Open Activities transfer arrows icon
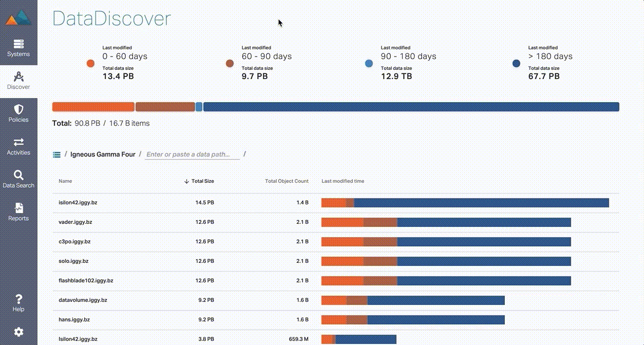 pos(18,142)
